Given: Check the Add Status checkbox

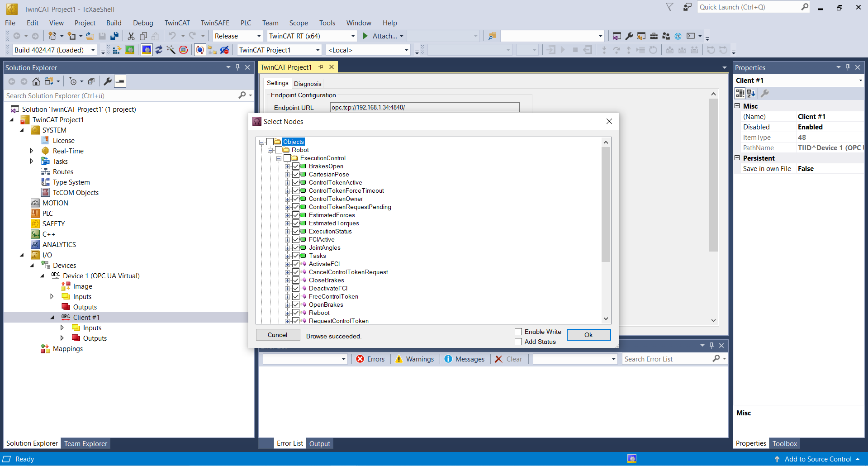Looking at the screenshot, I should coord(518,342).
